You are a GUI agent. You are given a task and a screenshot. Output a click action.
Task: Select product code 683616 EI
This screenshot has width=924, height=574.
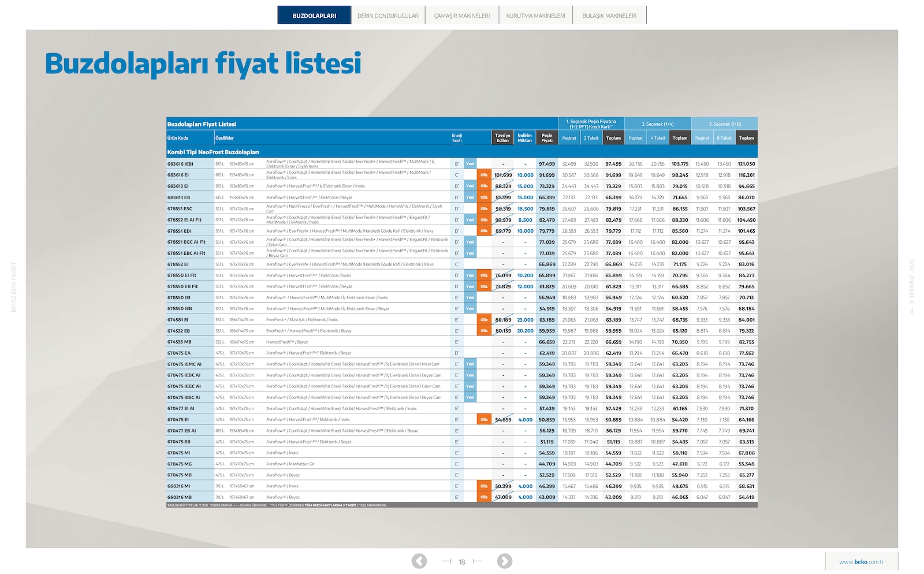pos(178,175)
